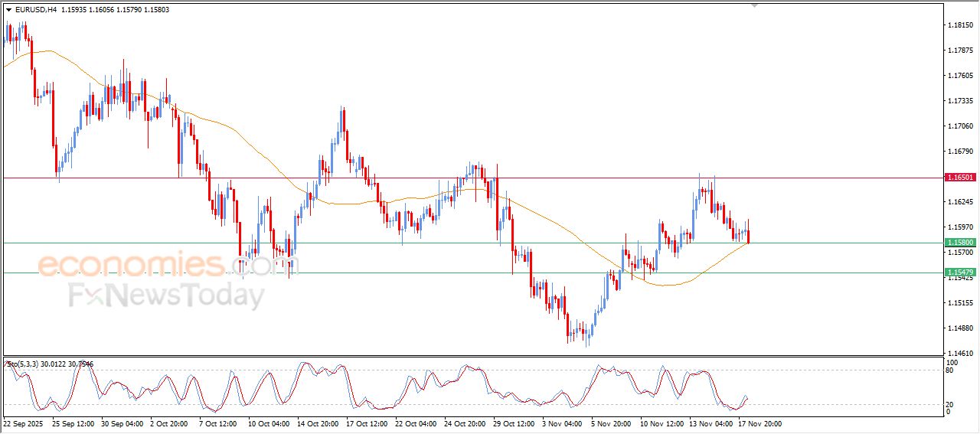The height and width of the screenshot is (434, 980).
Task: Click the 1.18150 price scale value
Action: (x=960, y=25)
